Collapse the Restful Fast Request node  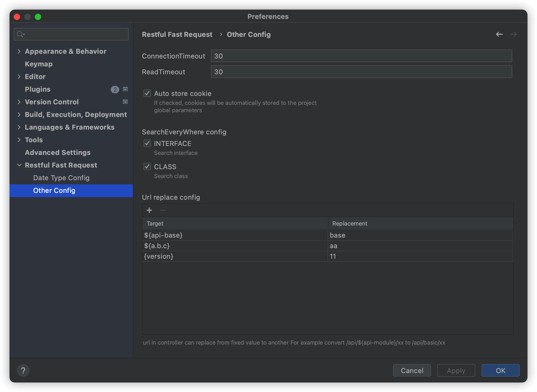(19, 165)
